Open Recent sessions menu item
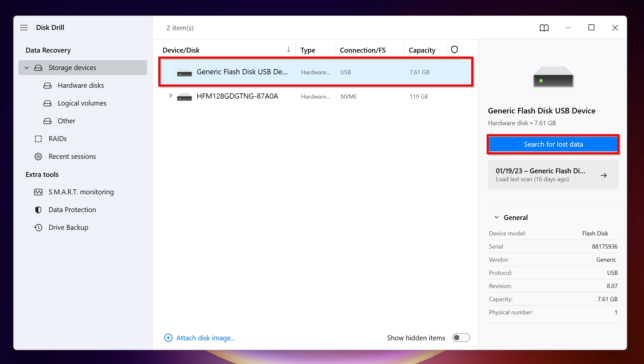Viewport: 644px width, 364px height. click(72, 156)
